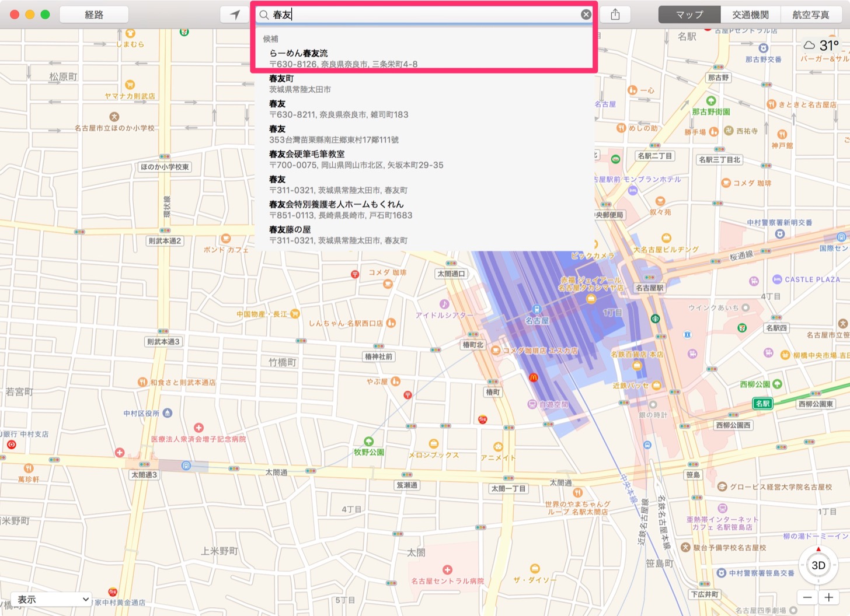
Task: Open the share menu button
Action: pyautogui.click(x=615, y=15)
